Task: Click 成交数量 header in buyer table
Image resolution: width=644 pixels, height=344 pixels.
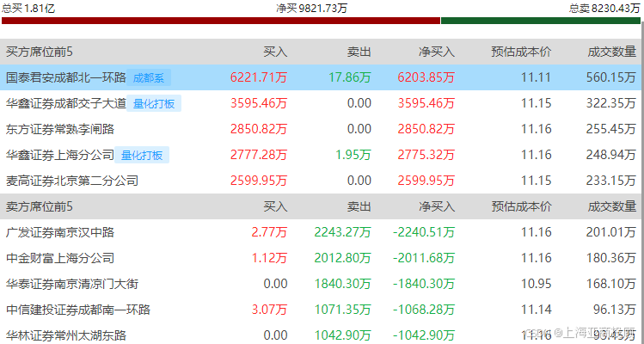Action: point(611,52)
